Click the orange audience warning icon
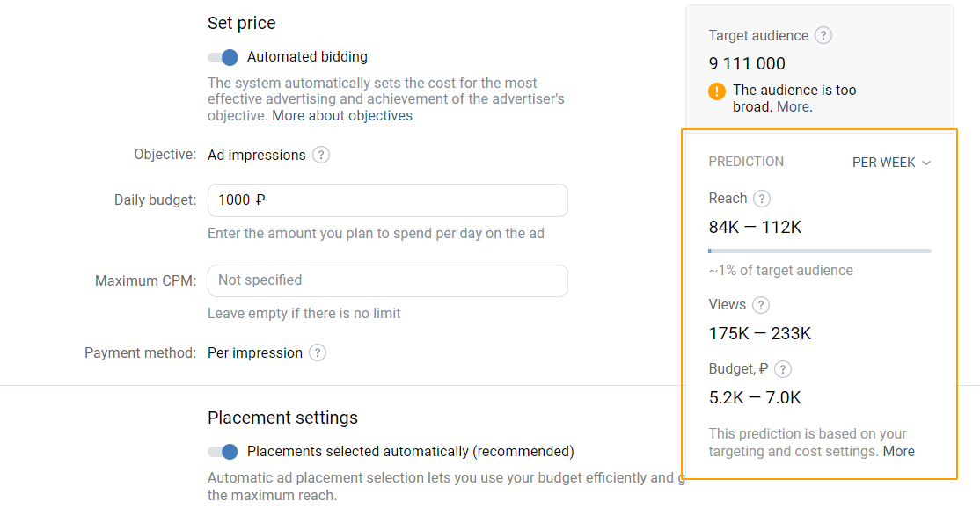 (x=717, y=91)
